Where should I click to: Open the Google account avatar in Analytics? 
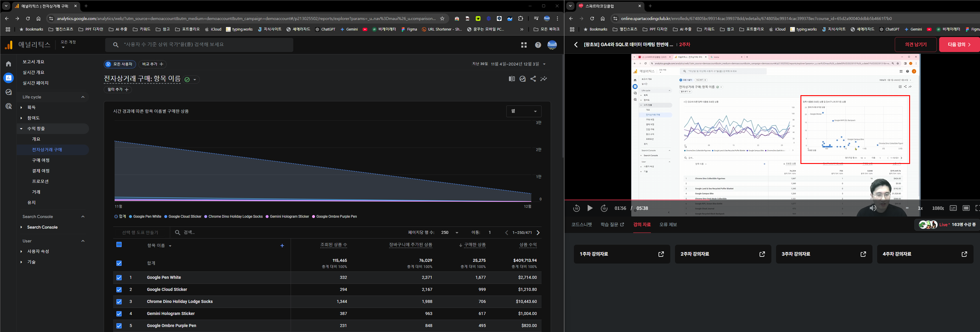552,45
